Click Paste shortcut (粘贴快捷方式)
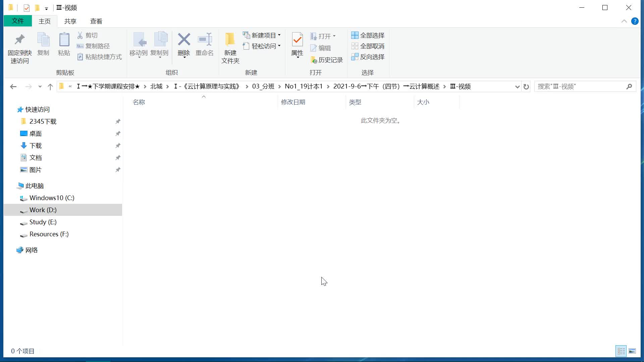 (x=99, y=57)
